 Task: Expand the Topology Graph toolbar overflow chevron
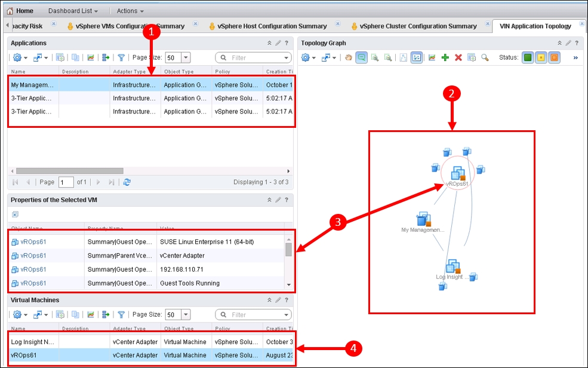click(x=575, y=57)
